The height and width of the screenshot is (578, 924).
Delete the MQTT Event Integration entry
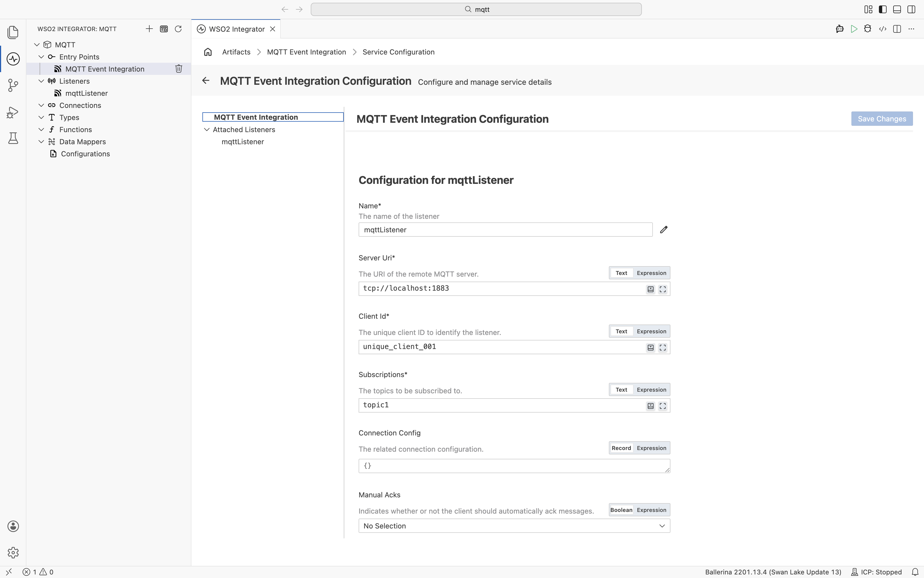click(x=179, y=69)
